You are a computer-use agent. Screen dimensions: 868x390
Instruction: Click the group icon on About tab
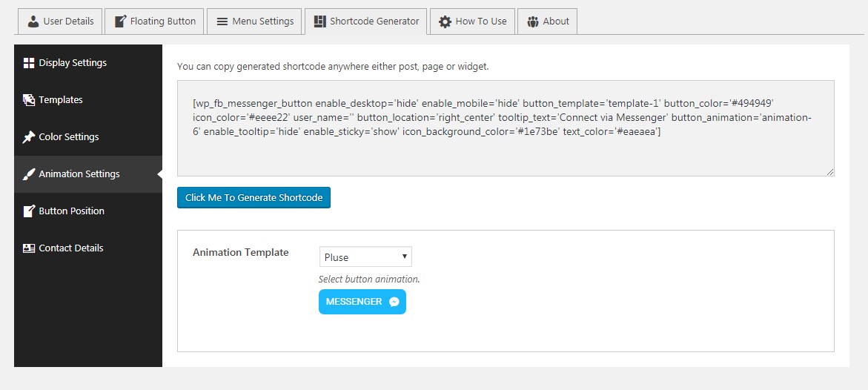tap(532, 22)
